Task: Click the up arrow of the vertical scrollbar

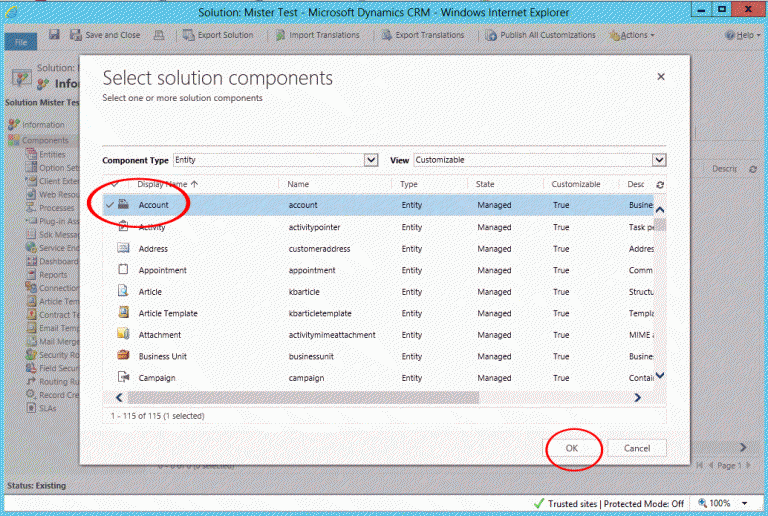Action: [x=660, y=210]
